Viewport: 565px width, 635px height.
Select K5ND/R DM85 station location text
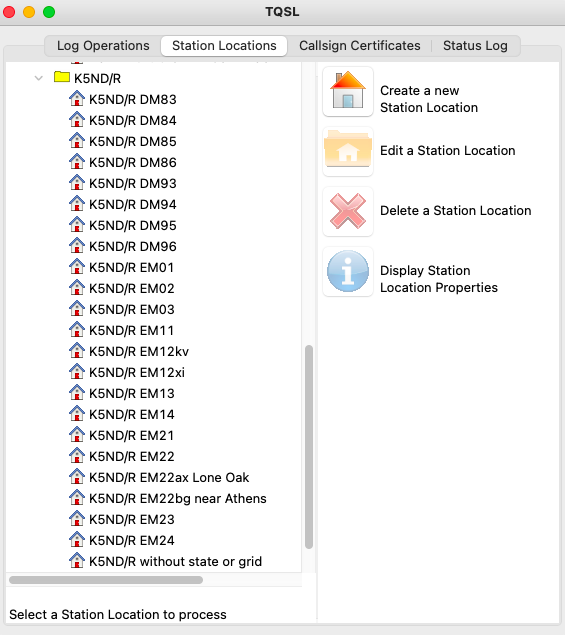133,142
